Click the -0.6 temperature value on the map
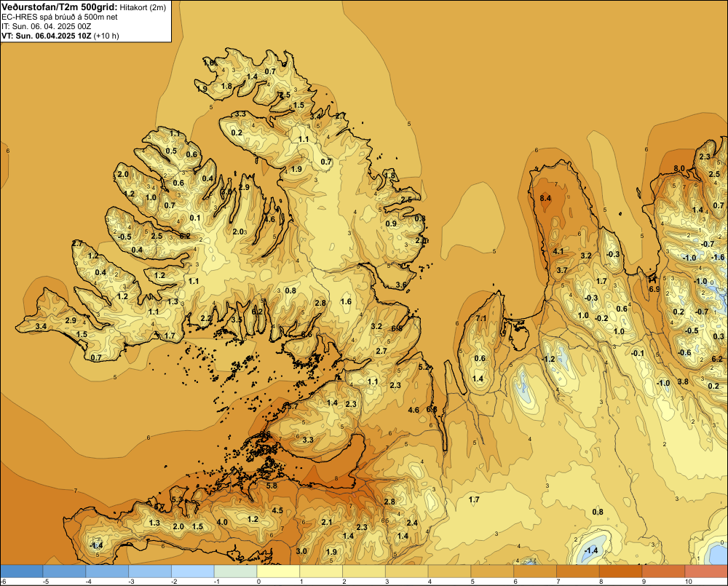728x586 pixels. (x=684, y=352)
